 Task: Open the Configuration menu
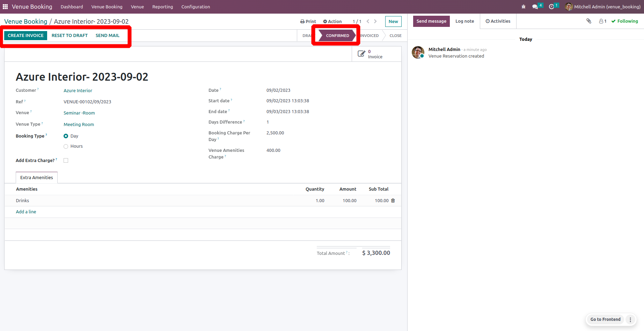click(196, 7)
